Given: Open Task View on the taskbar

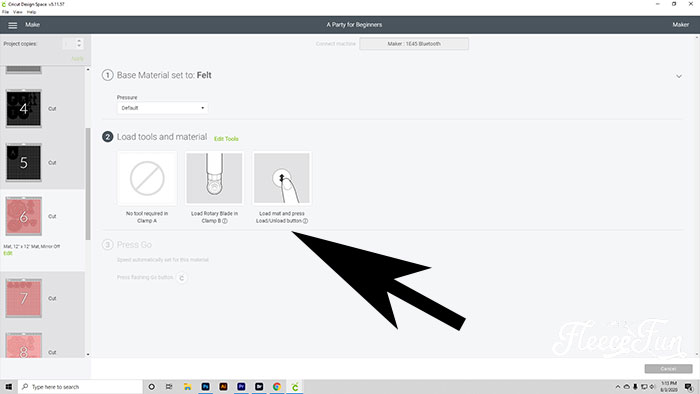Looking at the screenshot, I should click(169, 387).
